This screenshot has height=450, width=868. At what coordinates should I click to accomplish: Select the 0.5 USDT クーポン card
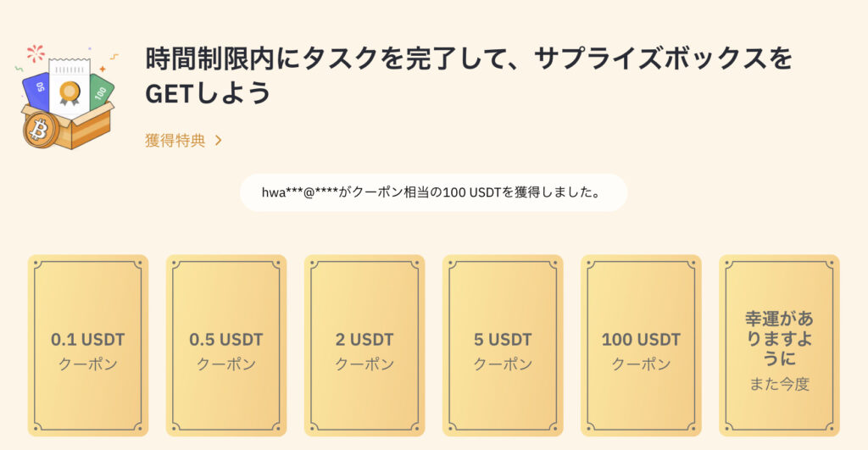pyautogui.click(x=226, y=346)
